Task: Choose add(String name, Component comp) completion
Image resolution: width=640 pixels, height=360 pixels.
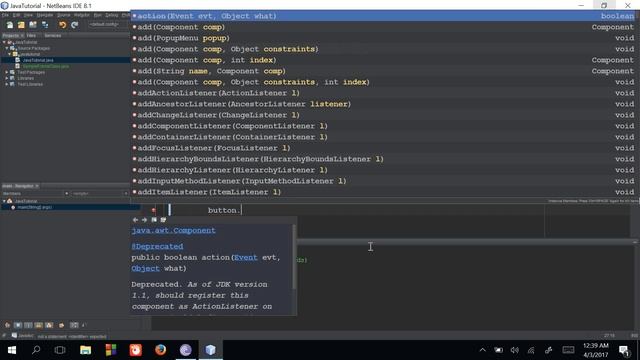Action: (383, 71)
